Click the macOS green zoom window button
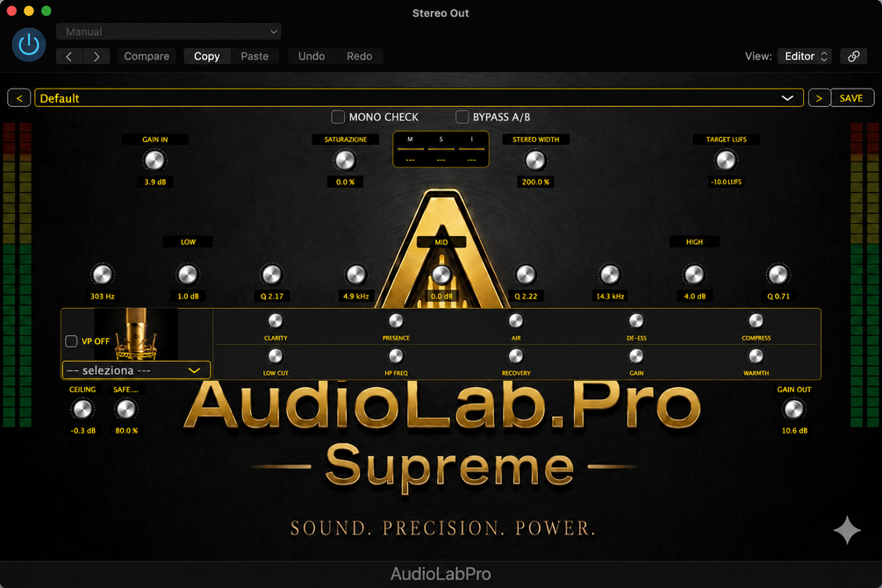 coord(47,11)
